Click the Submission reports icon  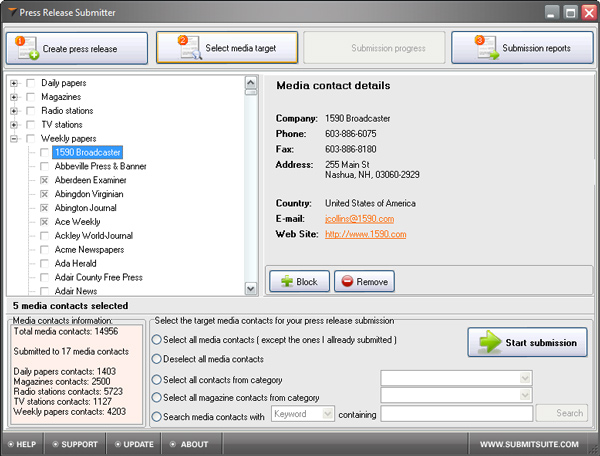click(x=485, y=47)
